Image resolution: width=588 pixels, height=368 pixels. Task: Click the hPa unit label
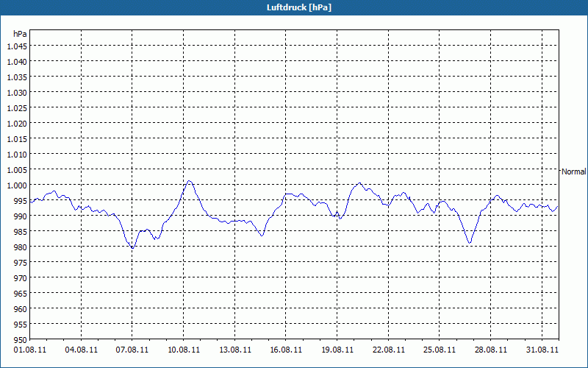[x=20, y=34]
